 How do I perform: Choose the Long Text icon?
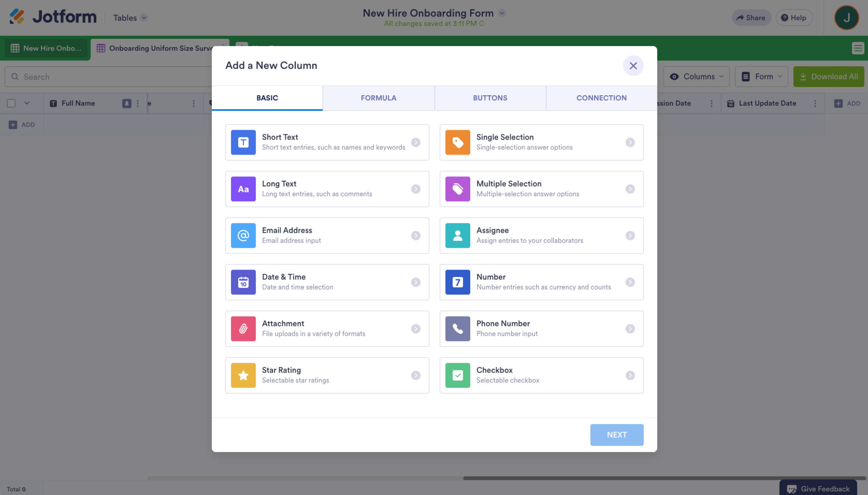(243, 189)
